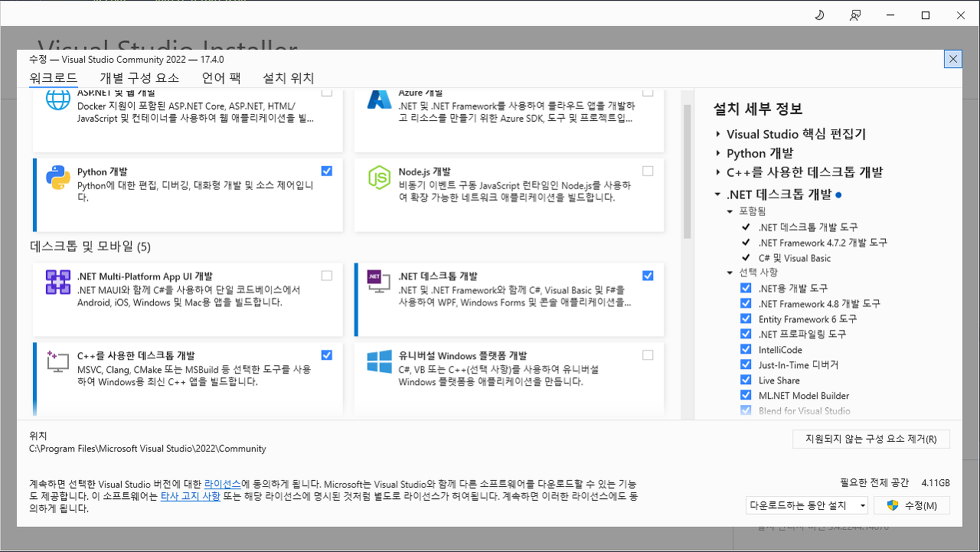Click the Azure development workload icon
The height and width of the screenshot is (552, 980).
pos(380,100)
